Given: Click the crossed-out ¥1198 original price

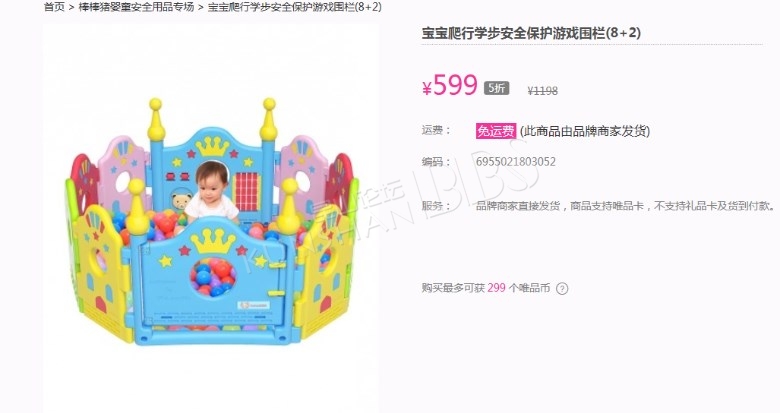Looking at the screenshot, I should coord(543,91).
